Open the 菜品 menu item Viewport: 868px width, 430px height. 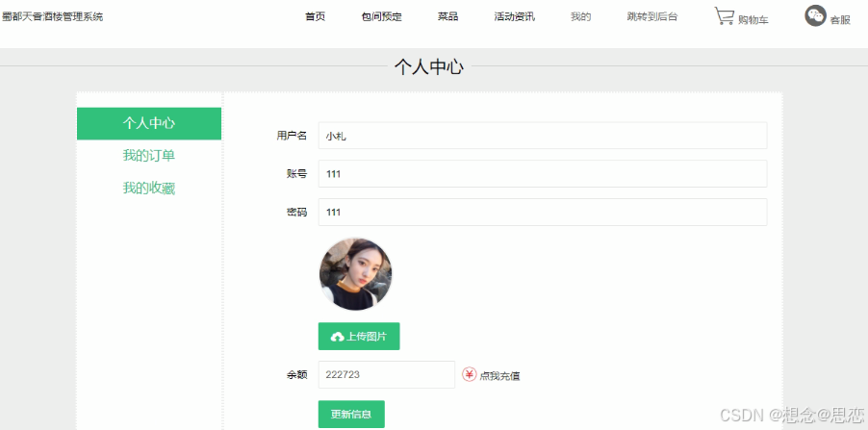click(x=447, y=16)
